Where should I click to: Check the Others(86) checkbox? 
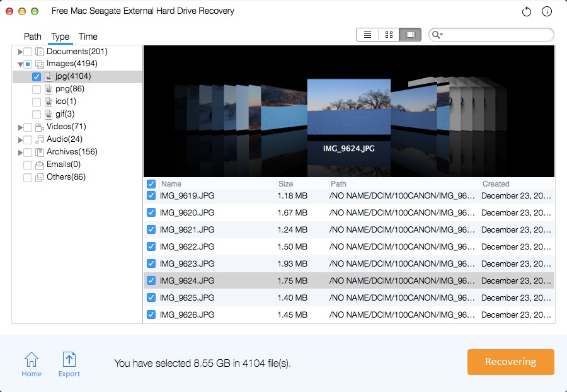[28, 178]
